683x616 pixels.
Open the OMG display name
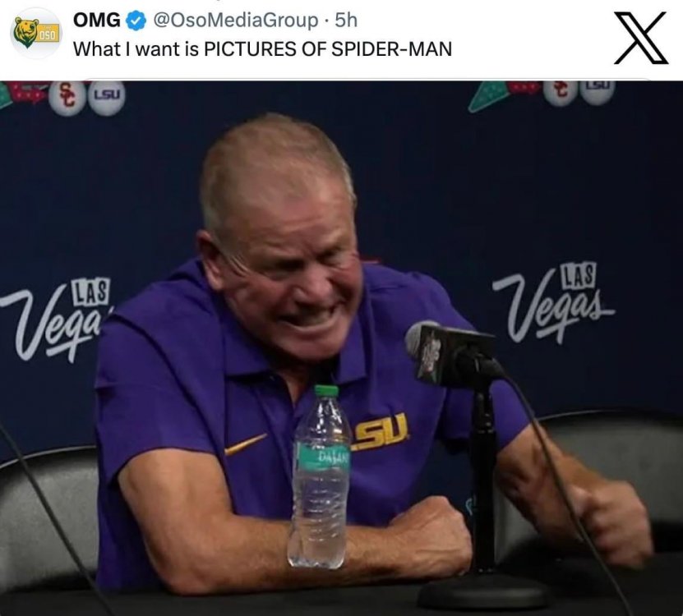click(x=97, y=20)
